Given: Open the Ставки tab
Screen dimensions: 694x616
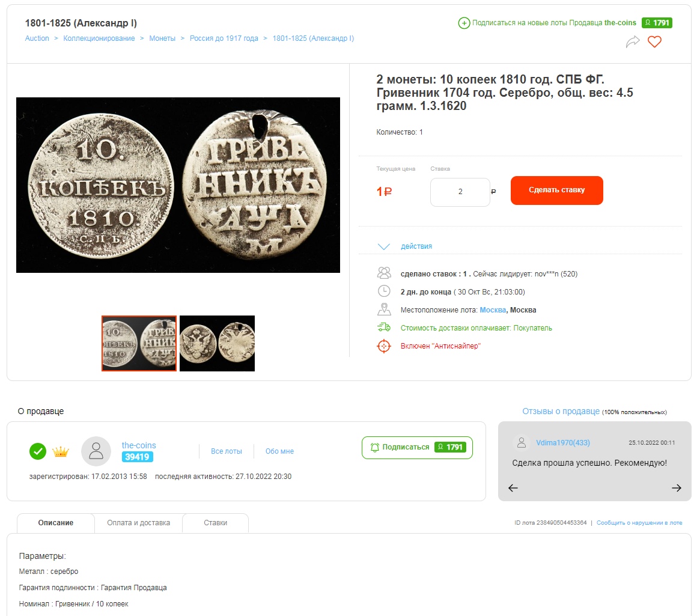Looking at the screenshot, I should point(216,523).
